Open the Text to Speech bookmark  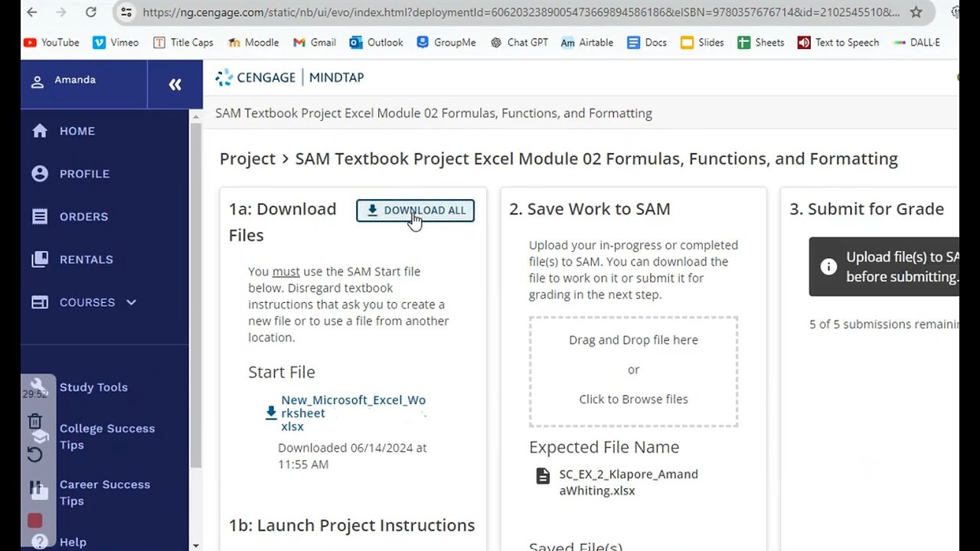pyautogui.click(x=838, y=42)
